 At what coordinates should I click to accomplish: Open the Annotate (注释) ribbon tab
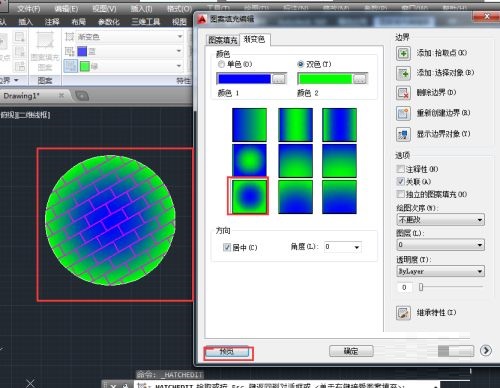tap(52, 22)
